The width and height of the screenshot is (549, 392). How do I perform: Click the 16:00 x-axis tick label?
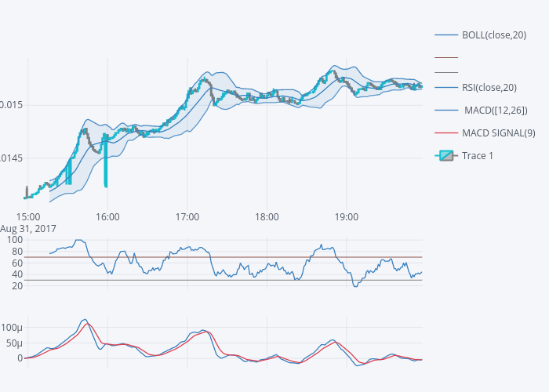107,216
